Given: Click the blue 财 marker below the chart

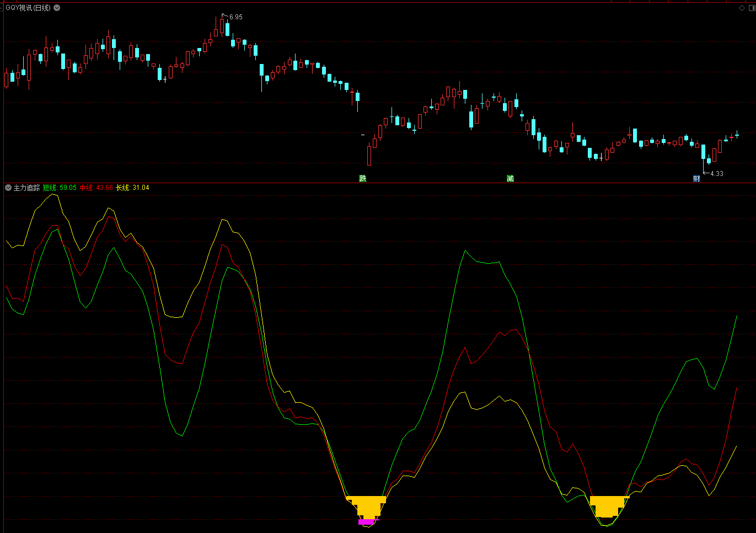Looking at the screenshot, I should tap(696, 178).
